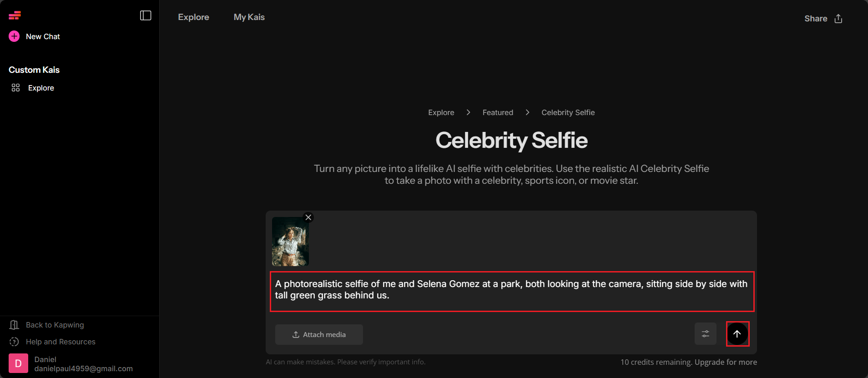The width and height of the screenshot is (868, 378).
Task: Select the Celebrity Selfie breadcrumb item
Action: tap(568, 112)
